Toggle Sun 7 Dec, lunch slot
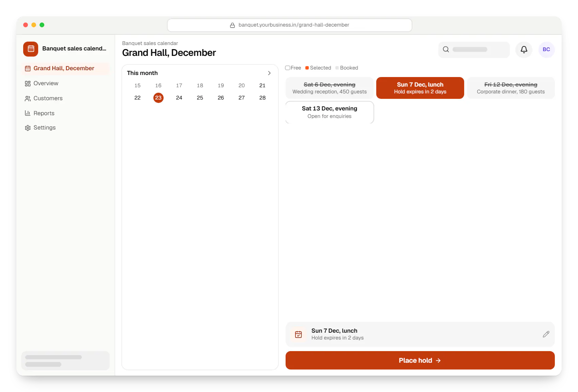 (420, 88)
